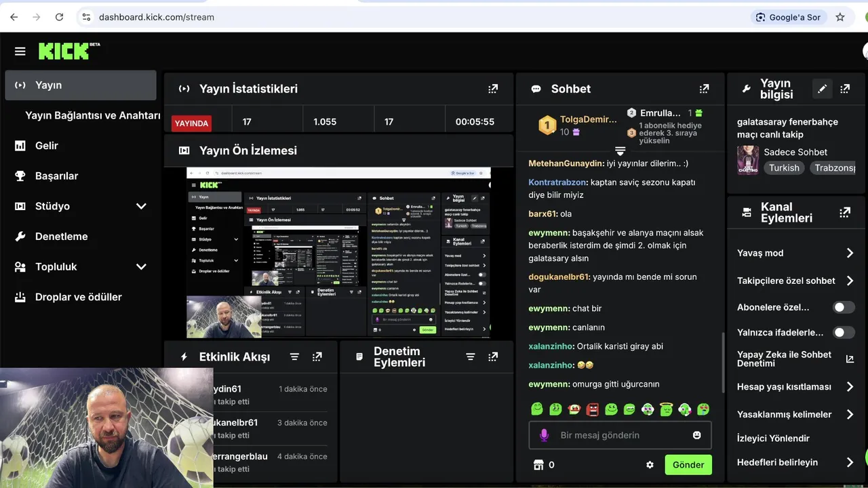Expand the Stüdyo sidebar section
The height and width of the screenshot is (488, 868).
(x=141, y=206)
